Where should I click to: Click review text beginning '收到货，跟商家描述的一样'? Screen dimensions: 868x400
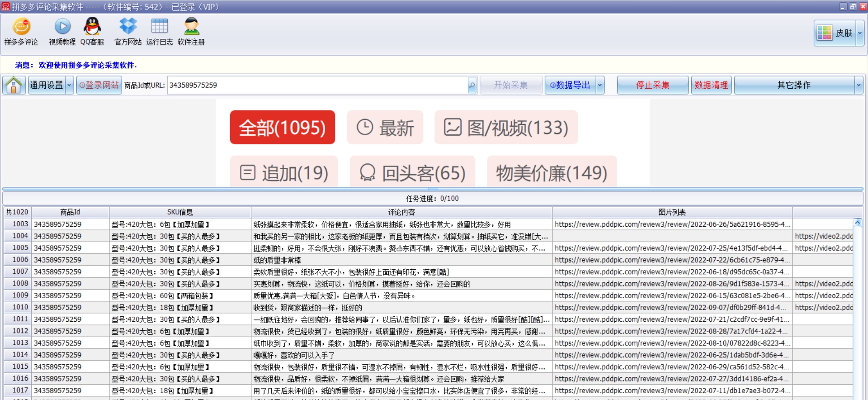307,308
